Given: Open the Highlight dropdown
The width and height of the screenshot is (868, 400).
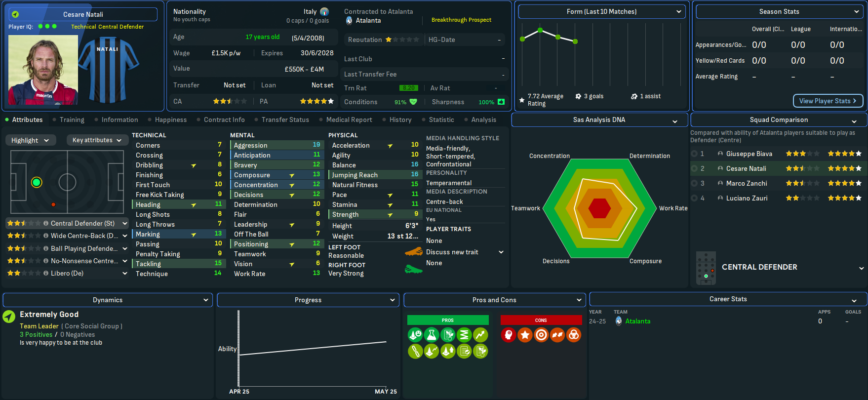Looking at the screenshot, I should tap(31, 140).
